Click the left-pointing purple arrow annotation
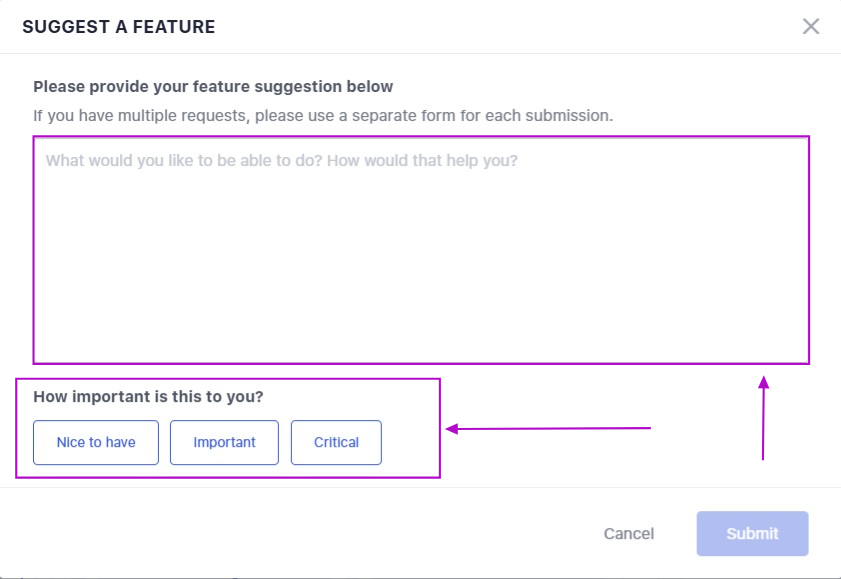This screenshot has width=841, height=579. click(549, 429)
